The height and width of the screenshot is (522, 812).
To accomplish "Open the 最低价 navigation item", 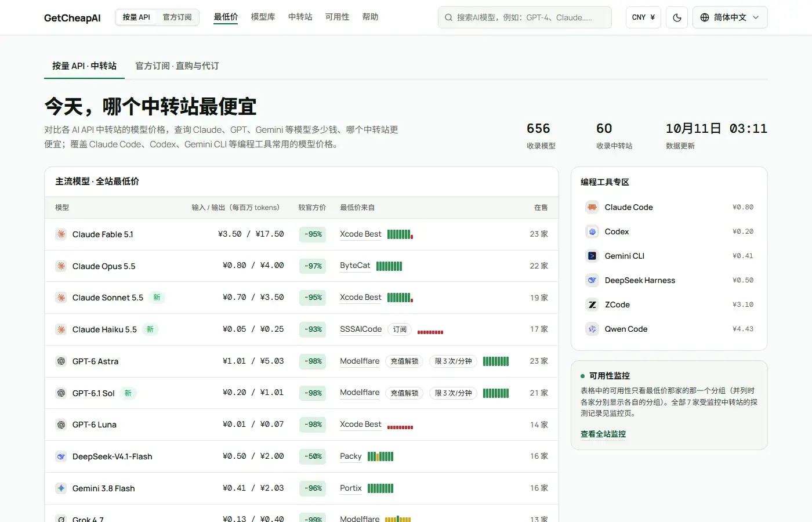I will 226,17.
